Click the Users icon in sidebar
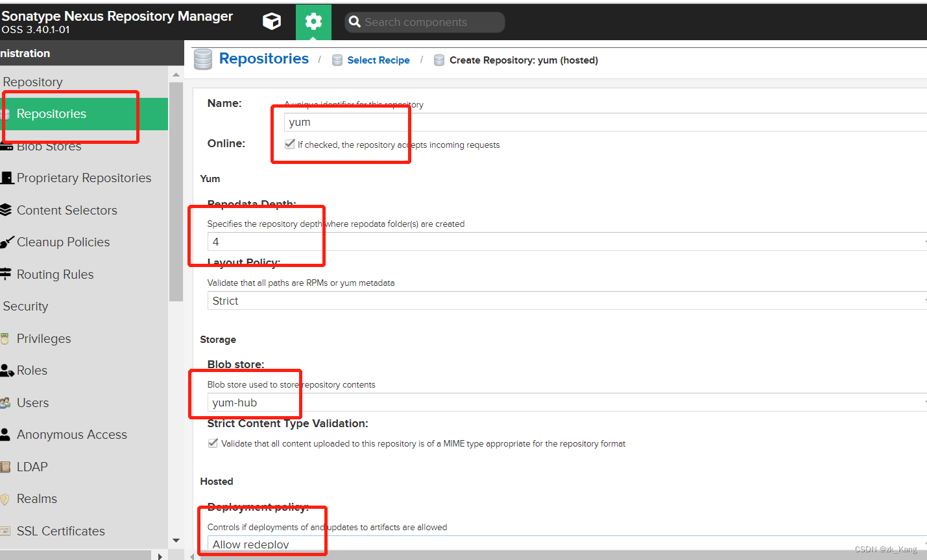The image size is (927, 560). [x=5, y=403]
